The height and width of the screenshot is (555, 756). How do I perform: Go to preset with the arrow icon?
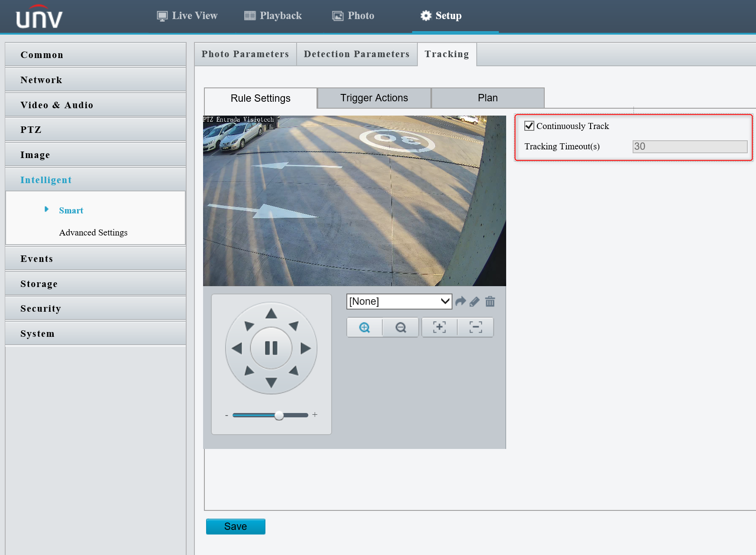461,301
